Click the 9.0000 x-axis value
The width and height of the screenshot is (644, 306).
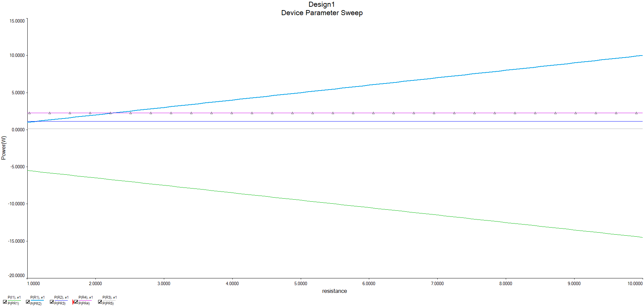click(x=574, y=283)
